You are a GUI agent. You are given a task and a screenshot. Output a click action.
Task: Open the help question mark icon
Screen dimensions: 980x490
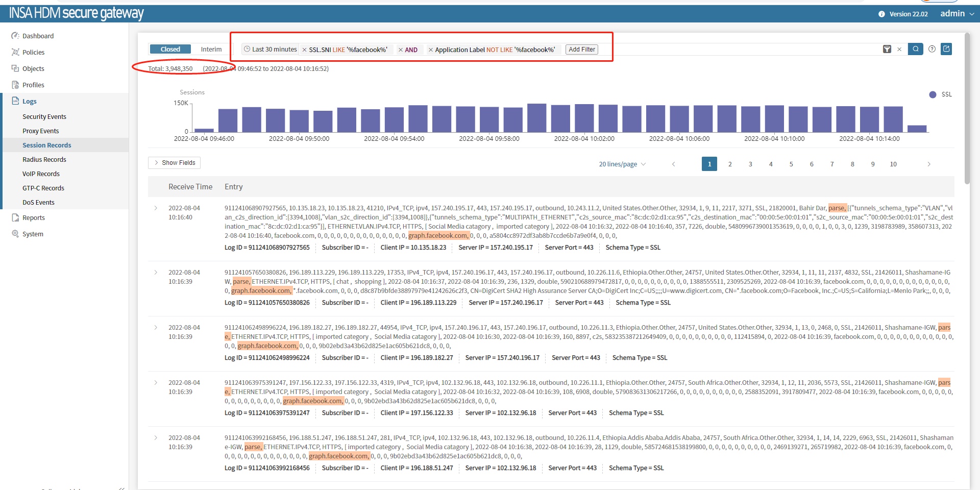tap(932, 49)
